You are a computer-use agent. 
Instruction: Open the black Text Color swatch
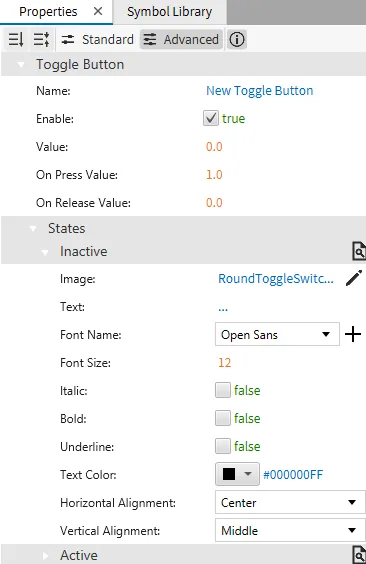(x=237, y=474)
